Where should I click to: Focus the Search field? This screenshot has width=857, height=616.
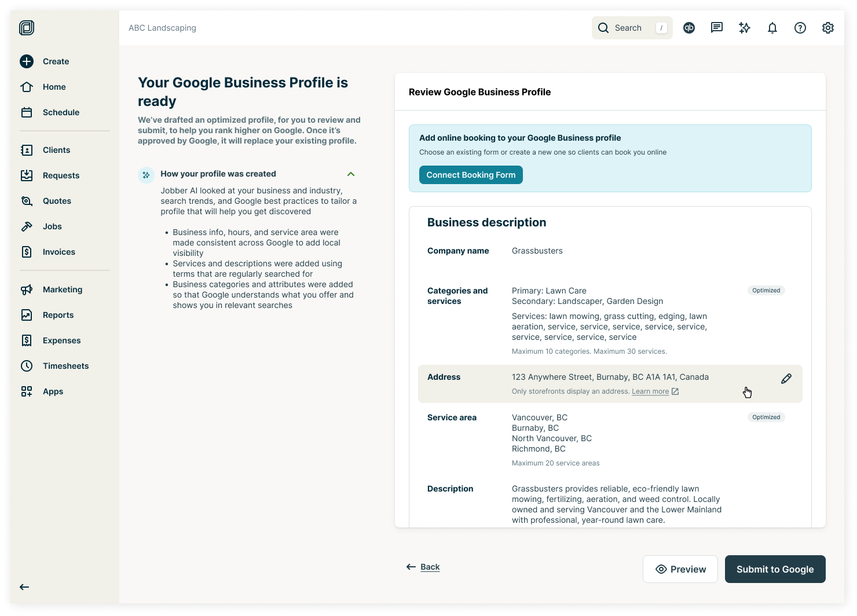tap(632, 28)
